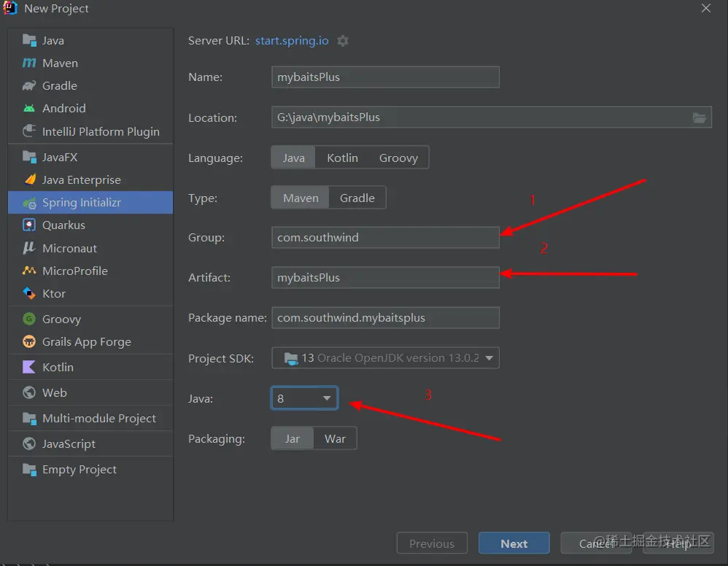Choose the Java Enterprise icon
The width and height of the screenshot is (728, 566).
click(29, 179)
